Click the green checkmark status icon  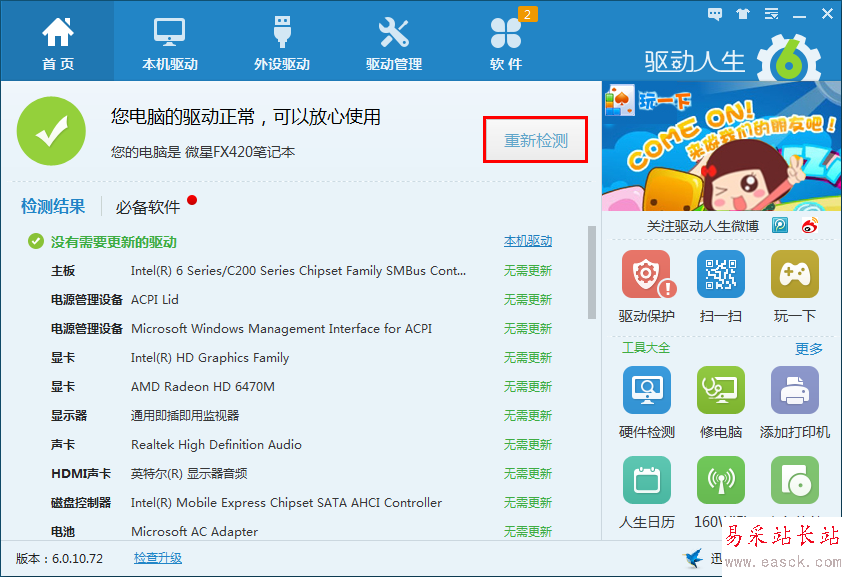click(51, 131)
